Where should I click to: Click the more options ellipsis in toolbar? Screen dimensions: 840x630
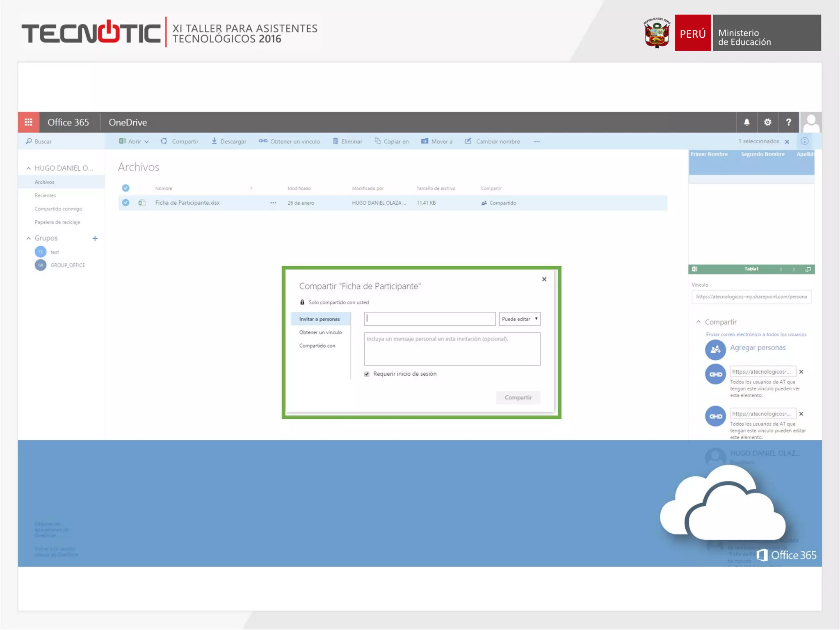click(x=537, y=141)
